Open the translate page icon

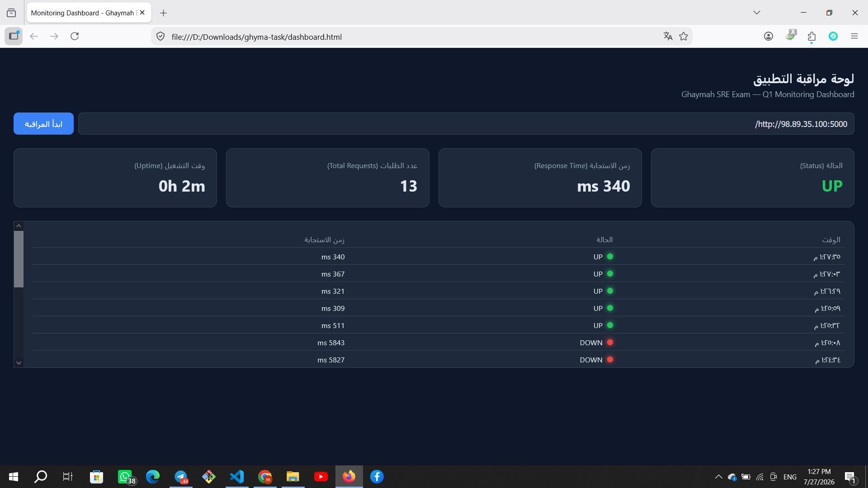(x=668, y=36)
